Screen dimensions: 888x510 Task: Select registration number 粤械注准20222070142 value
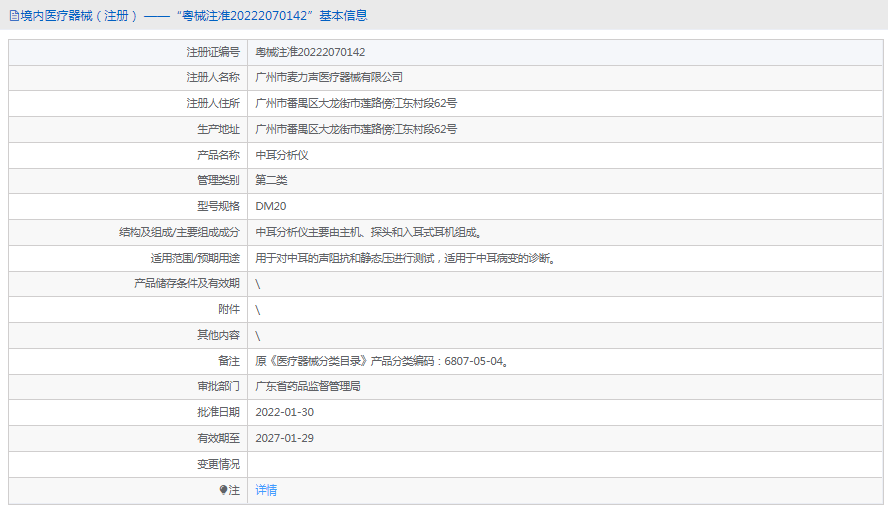coord(310,52)
